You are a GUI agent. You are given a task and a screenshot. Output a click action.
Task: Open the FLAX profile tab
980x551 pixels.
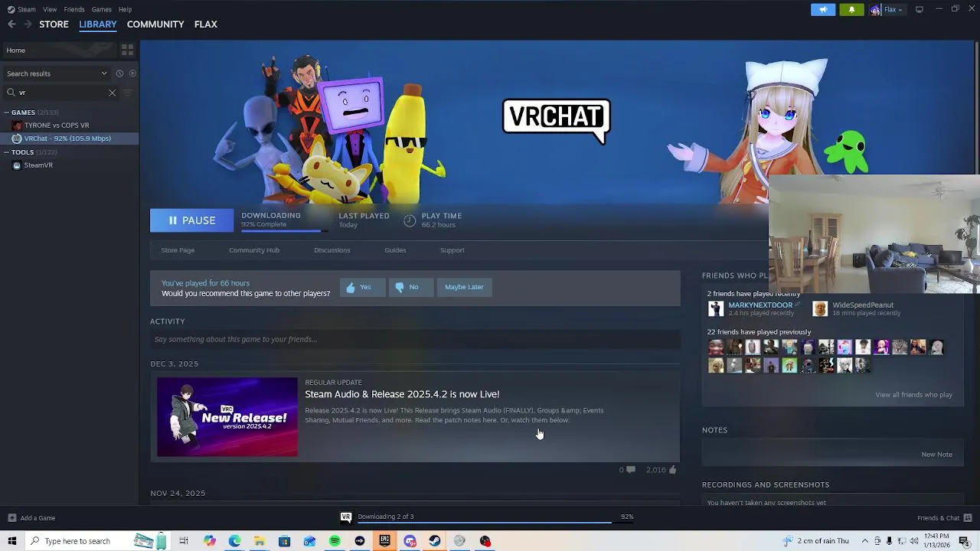click(205, 24)
